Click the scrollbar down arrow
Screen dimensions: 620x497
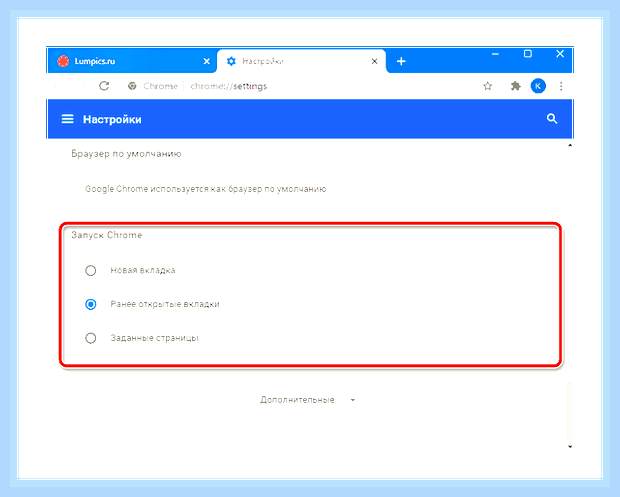[570, 447]
